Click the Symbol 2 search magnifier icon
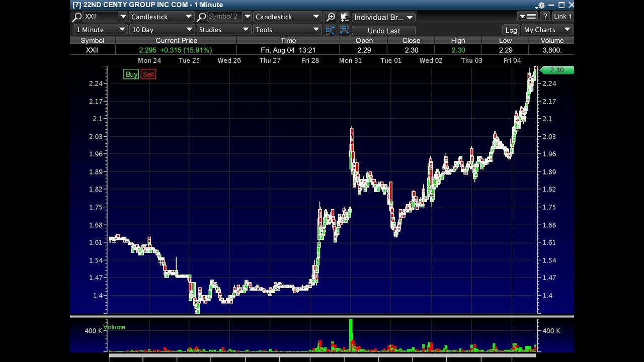 (201, 17)
